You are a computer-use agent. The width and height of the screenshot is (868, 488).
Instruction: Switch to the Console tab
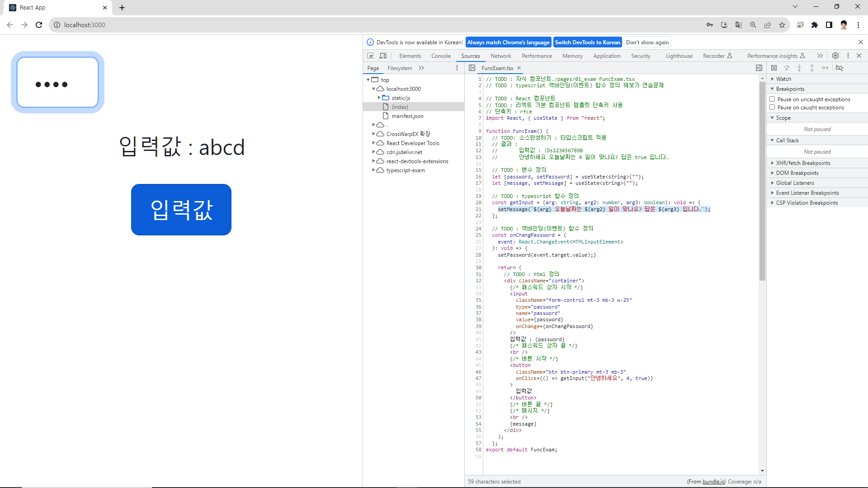click(x=441, y=56)
